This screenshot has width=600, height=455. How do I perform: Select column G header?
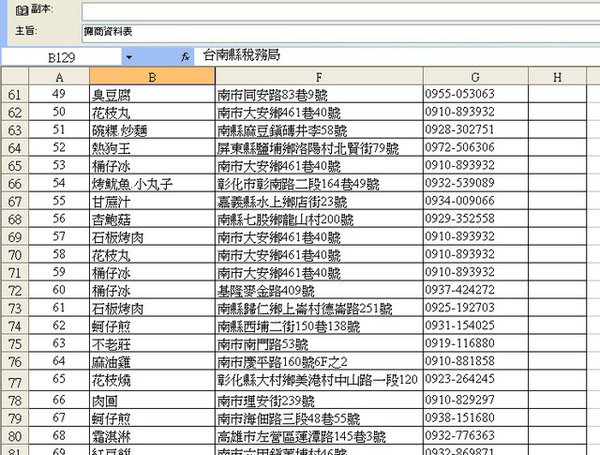pyautogui.click(x=476, y=77)
